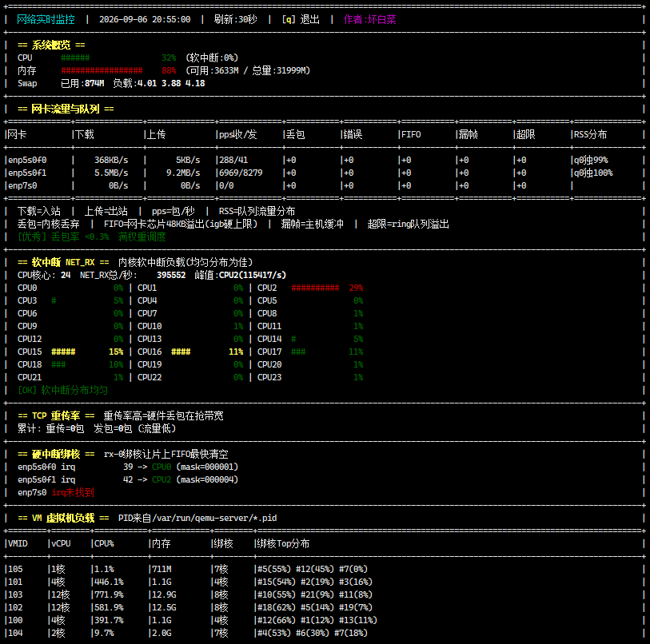Click the "pps收/发" column header

[x=238, y=135]
